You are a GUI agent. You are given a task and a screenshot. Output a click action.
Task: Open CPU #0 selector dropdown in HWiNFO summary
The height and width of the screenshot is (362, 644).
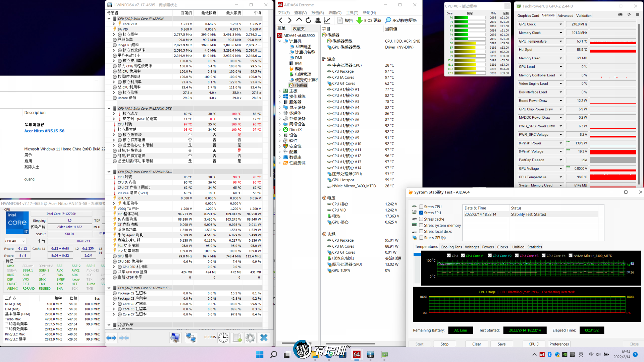15,241
